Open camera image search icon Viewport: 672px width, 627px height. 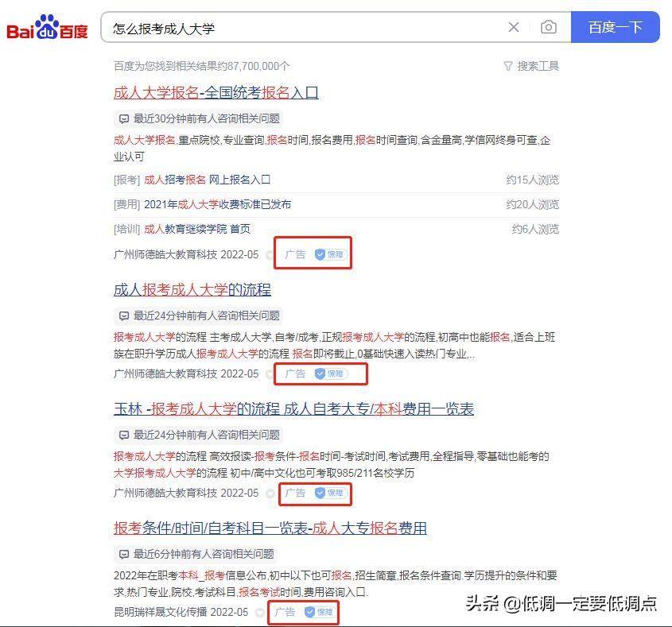549,27
